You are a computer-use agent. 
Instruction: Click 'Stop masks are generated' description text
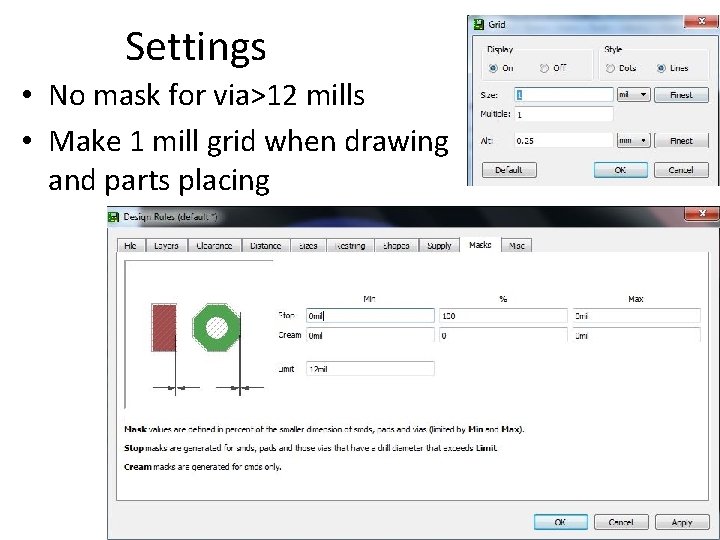[x=311, y=448]
